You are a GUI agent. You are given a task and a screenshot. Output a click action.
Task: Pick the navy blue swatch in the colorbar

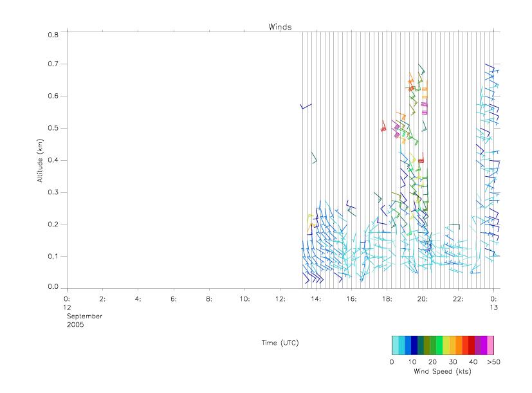(414, 345)
